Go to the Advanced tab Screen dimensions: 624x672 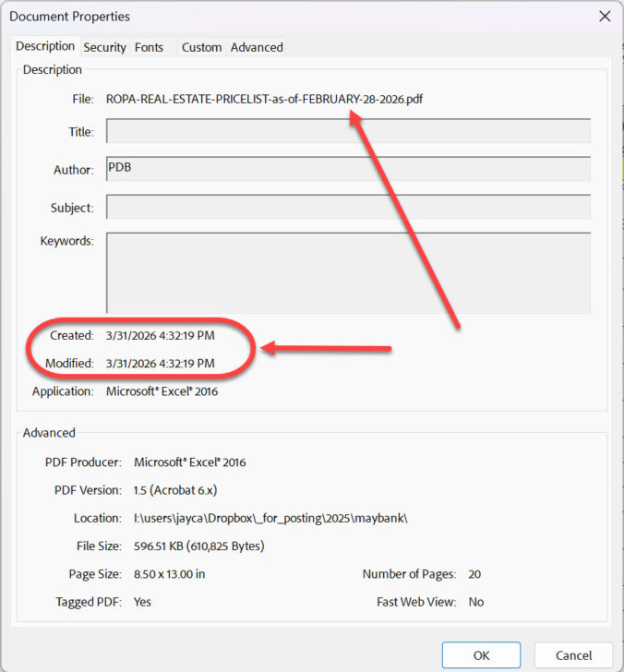click(x=257, y=47)
